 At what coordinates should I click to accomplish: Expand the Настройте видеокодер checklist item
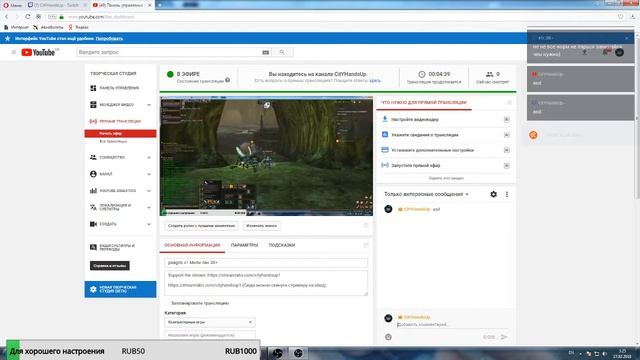[507, 120]
